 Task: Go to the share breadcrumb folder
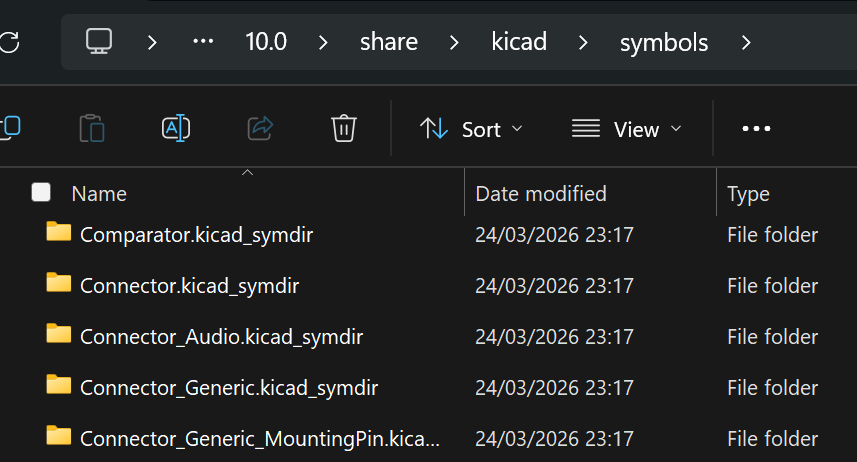(x=388, y=42)
